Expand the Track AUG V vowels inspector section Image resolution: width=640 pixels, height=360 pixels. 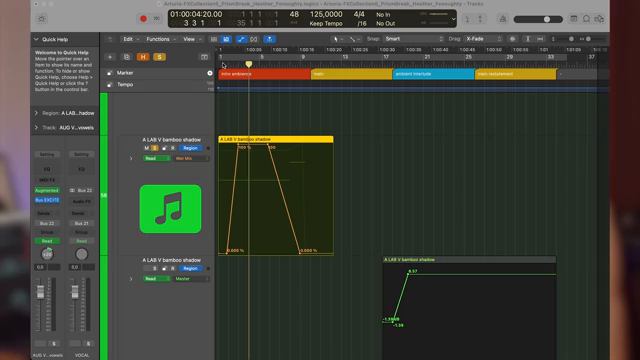point(36,128)
